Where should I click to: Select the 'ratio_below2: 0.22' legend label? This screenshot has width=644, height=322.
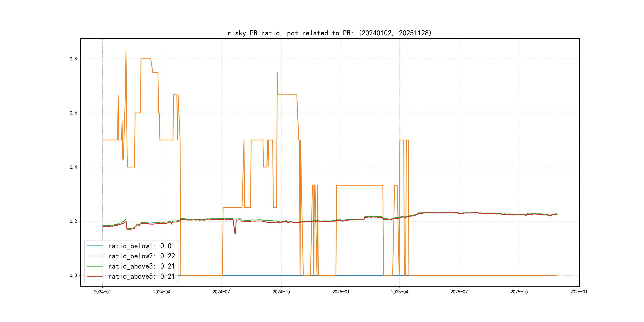[141, 256]
